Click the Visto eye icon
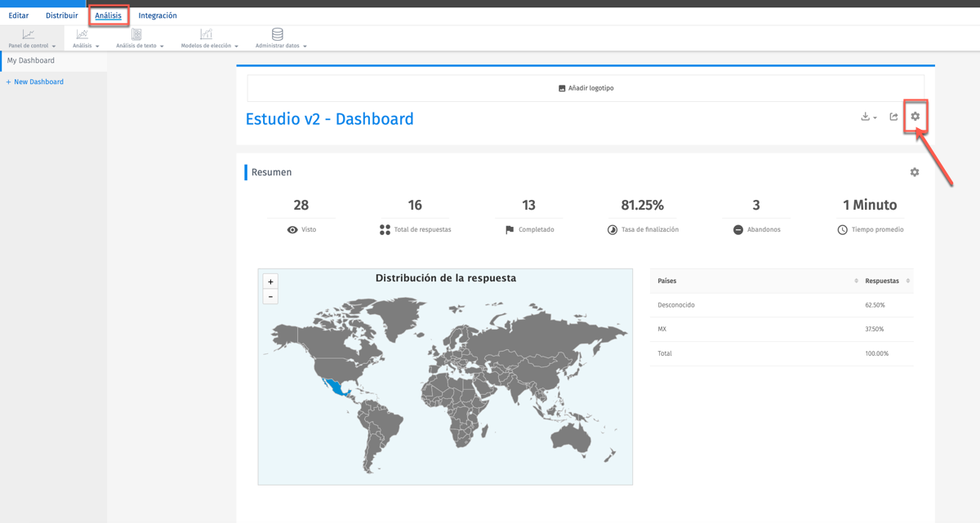 click(x=292, y=230)
